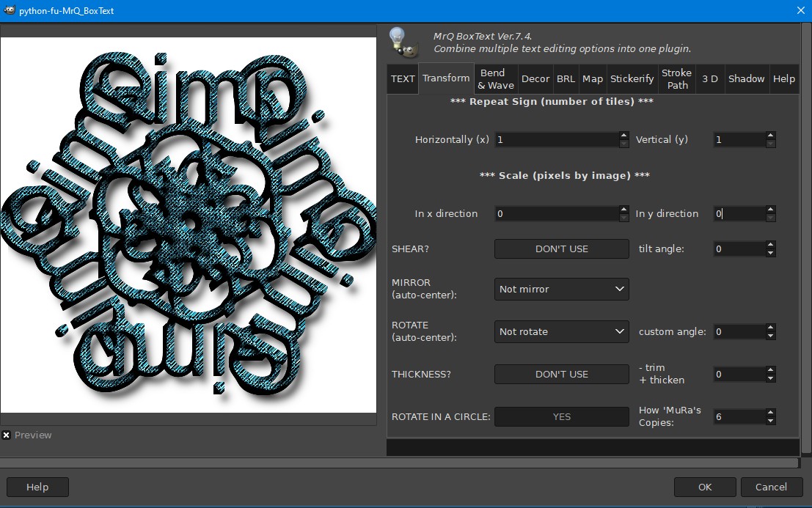Screen dimensions: 812x508
Task: Click the vertical scrollbar at right edge
Action: point(806,239)
